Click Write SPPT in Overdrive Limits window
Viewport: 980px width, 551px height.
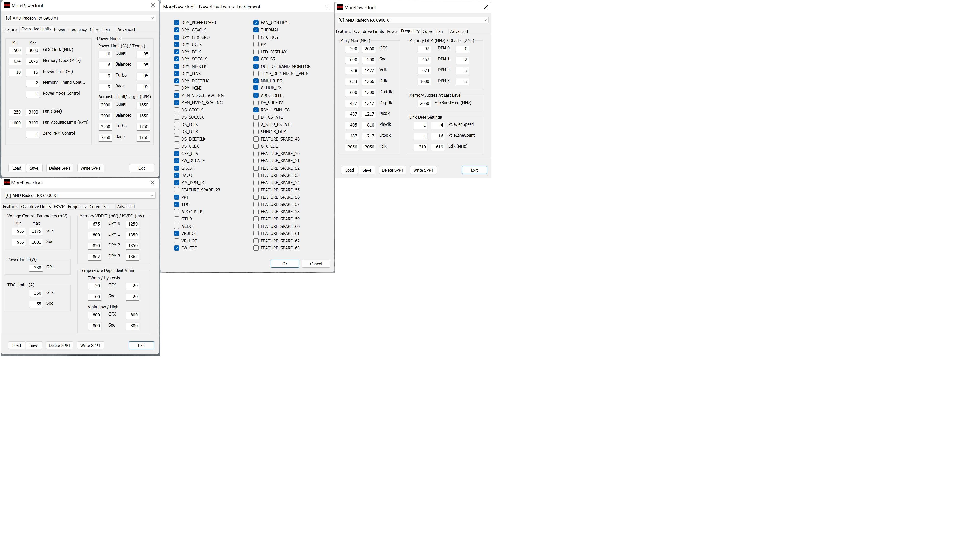click(x=91, y=168)
